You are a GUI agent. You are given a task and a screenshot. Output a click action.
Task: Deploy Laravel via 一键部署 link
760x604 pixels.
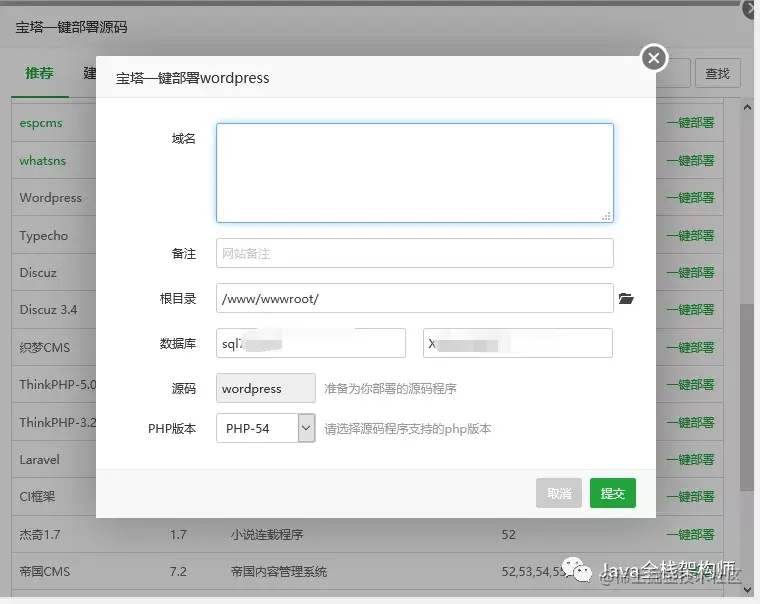point(691,460)
